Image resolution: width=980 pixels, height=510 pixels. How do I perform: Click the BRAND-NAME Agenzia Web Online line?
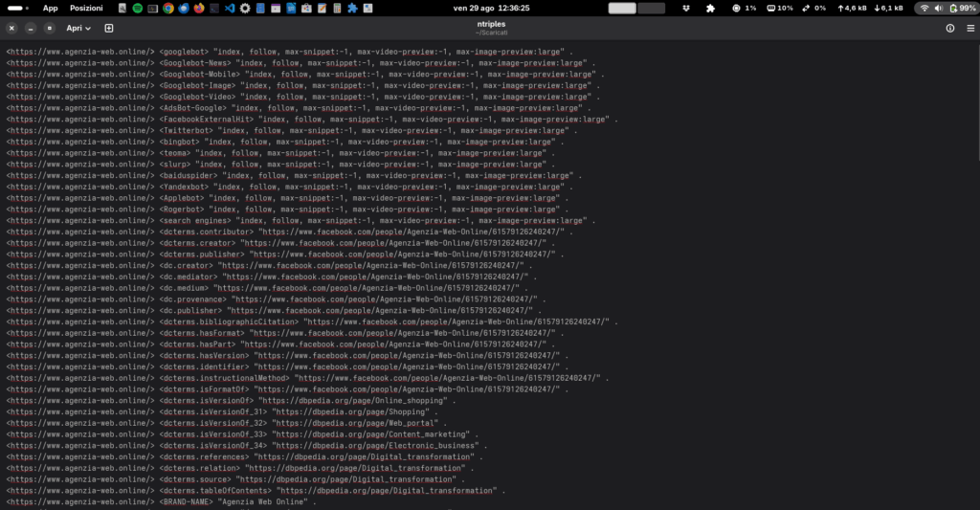(161, 502)
